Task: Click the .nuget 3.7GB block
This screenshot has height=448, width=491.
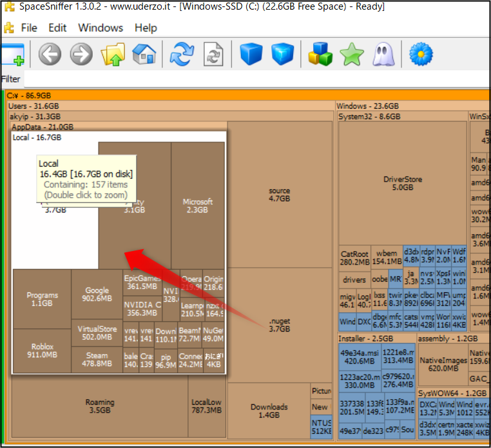Action: [x=280, y=325]
